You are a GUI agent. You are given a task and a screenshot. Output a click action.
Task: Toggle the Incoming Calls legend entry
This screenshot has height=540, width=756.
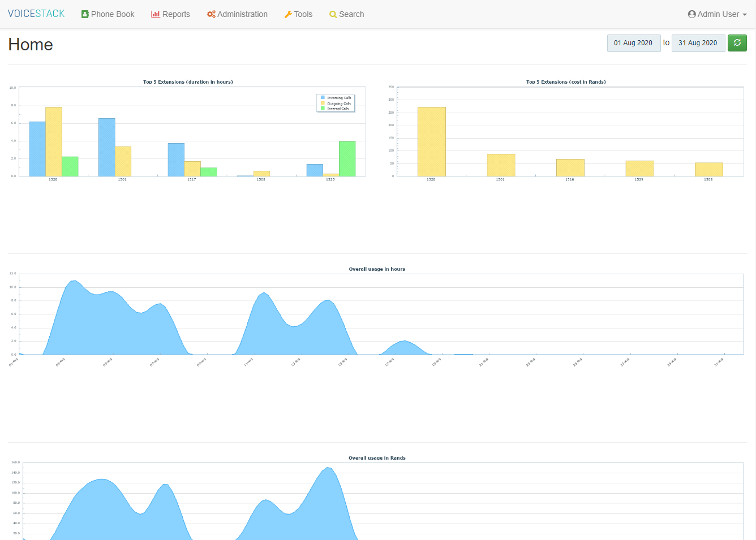[x=339, y=98]
